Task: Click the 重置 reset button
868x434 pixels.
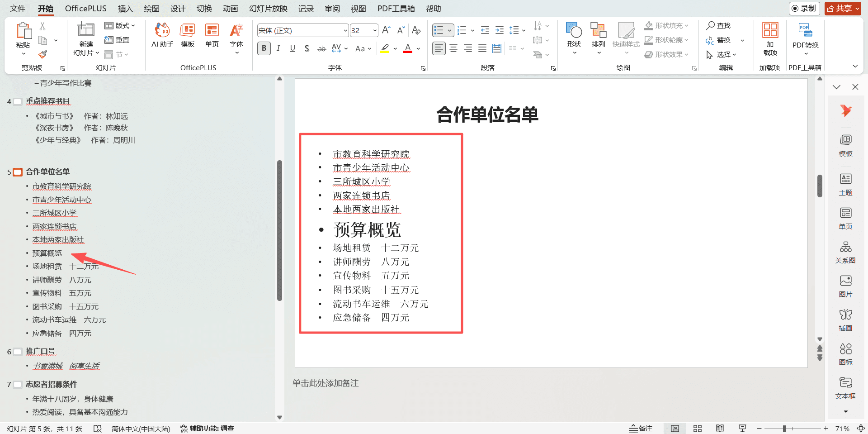Action: tap(117, 40)
